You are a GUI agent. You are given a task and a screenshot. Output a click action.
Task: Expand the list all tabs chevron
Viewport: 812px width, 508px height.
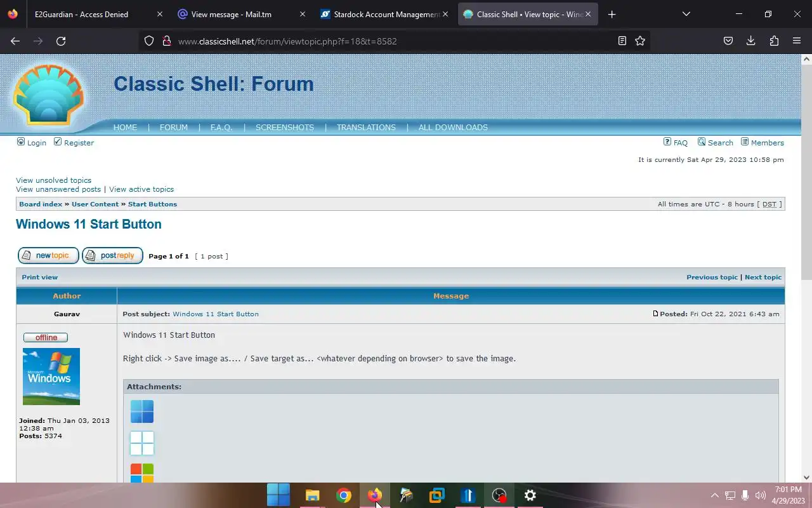point(686,14)
